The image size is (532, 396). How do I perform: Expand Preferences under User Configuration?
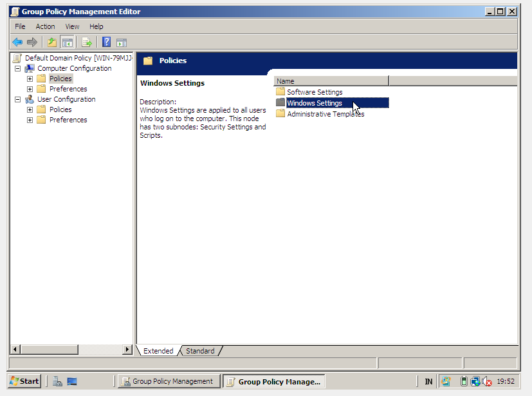(x=30, y=120)
